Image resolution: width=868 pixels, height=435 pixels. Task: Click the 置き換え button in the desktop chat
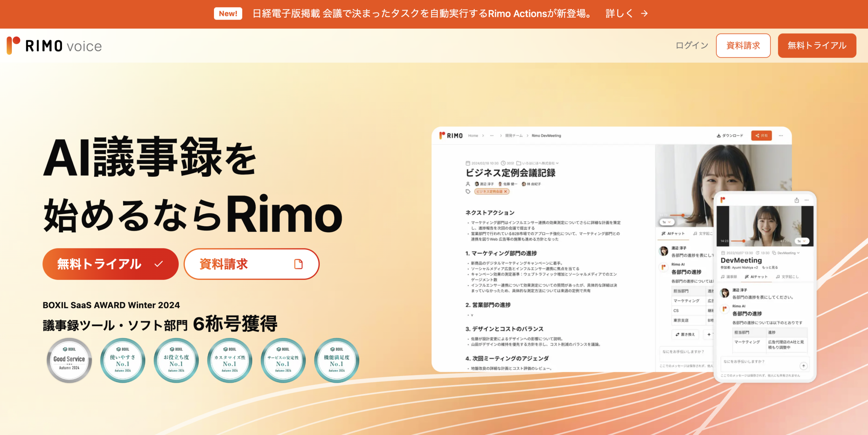[685, 334]
